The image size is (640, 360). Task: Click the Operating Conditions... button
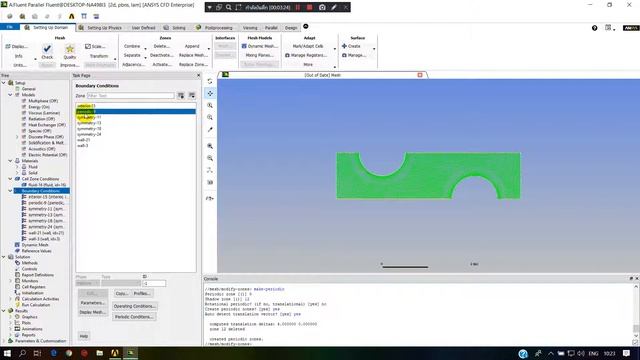134,306
